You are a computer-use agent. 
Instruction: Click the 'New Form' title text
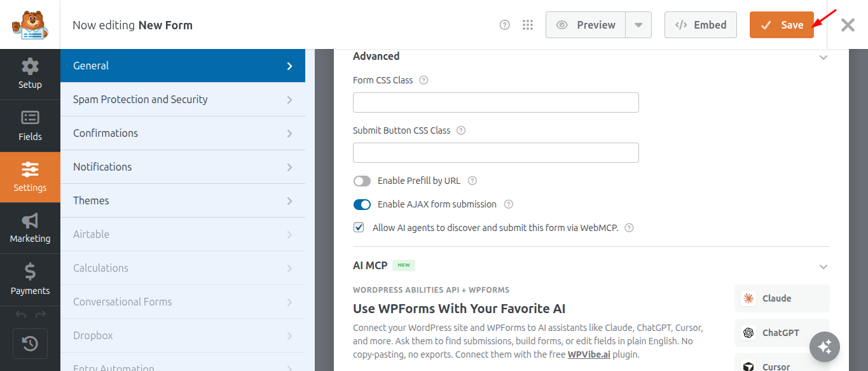(165, 25)
